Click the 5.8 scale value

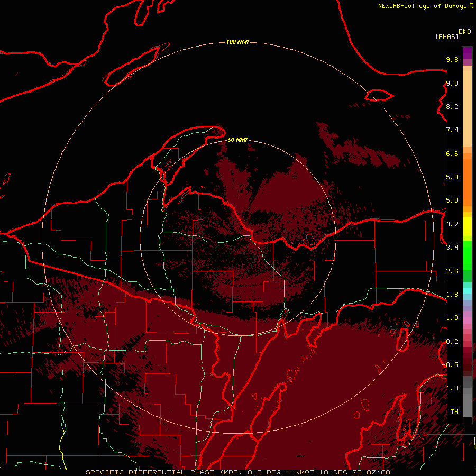(452, 177)
